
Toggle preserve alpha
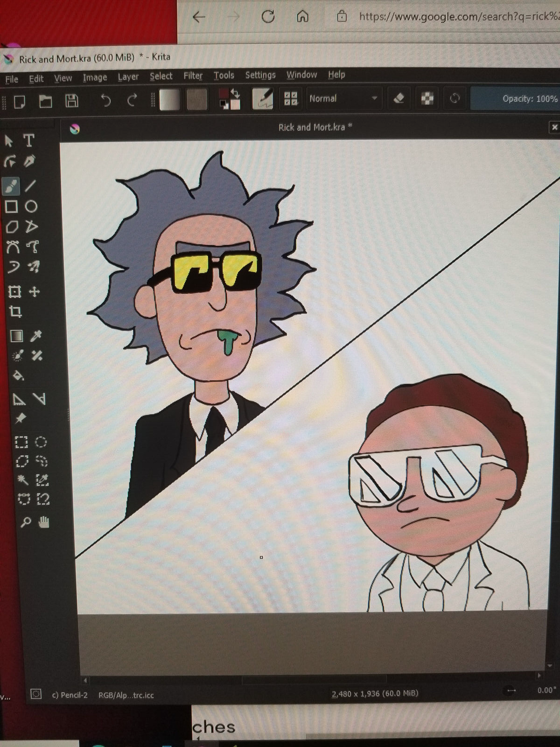coord(427,99)
